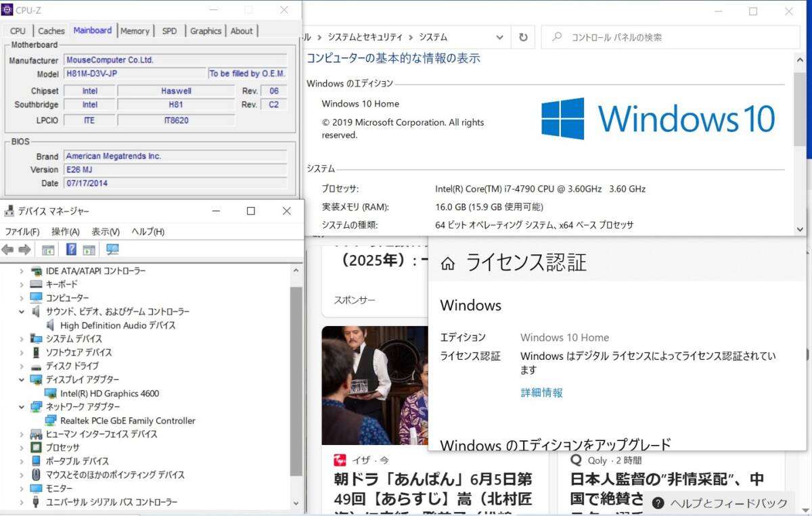Open the address bar history dropdown in Control Panel

[499, 37]
